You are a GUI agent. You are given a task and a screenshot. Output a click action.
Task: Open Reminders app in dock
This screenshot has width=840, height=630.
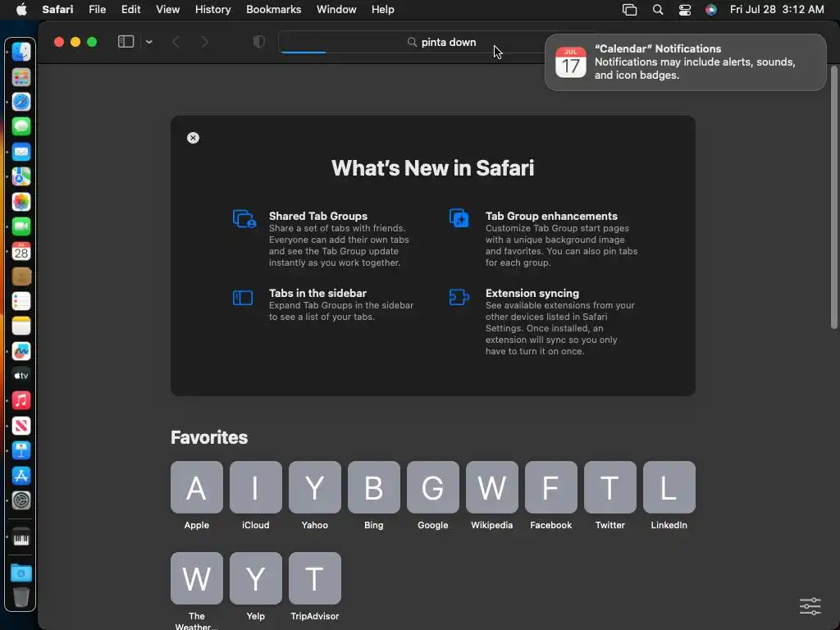21,301
